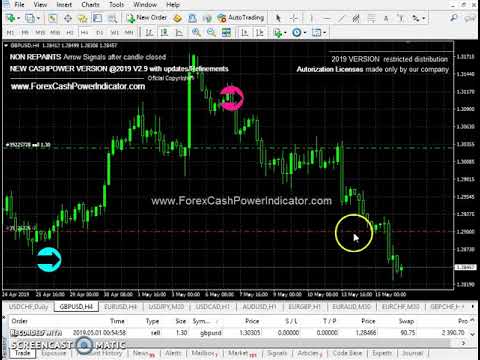Open the Journal terminal tab
The image size is (480, 360).
click(412, 353)
